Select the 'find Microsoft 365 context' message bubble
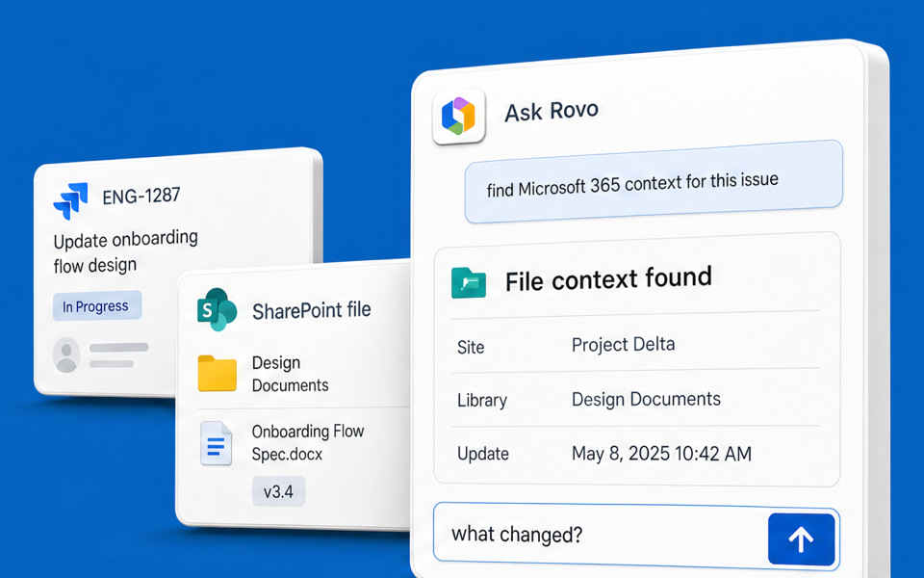Viewport: 924px width, 578px height. 654,182
